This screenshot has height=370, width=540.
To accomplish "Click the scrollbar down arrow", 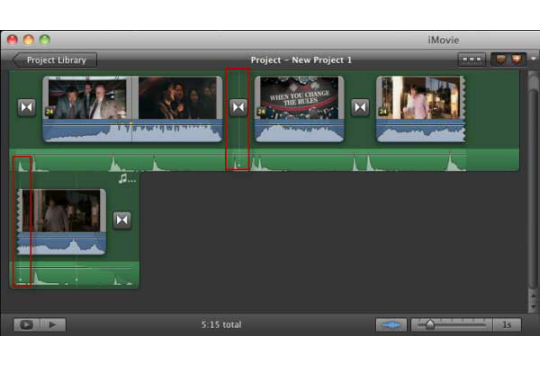I will point(533,306).
